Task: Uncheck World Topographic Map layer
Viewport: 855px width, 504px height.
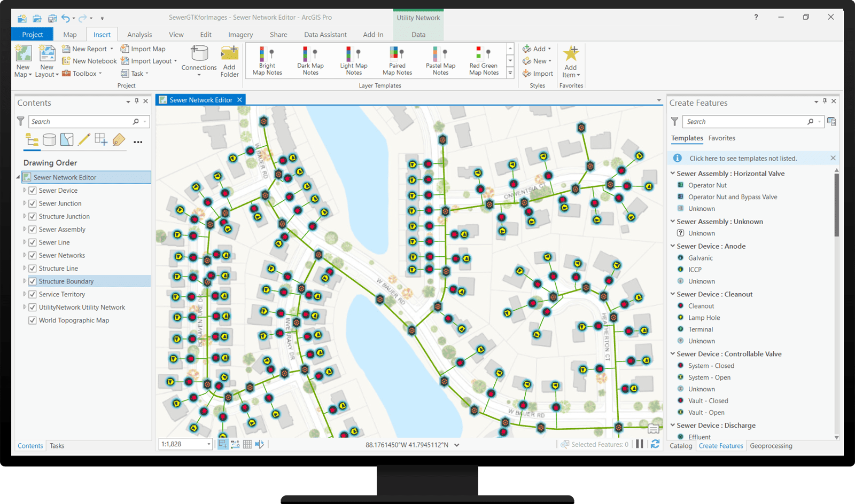Action: [x=33, y=320]
